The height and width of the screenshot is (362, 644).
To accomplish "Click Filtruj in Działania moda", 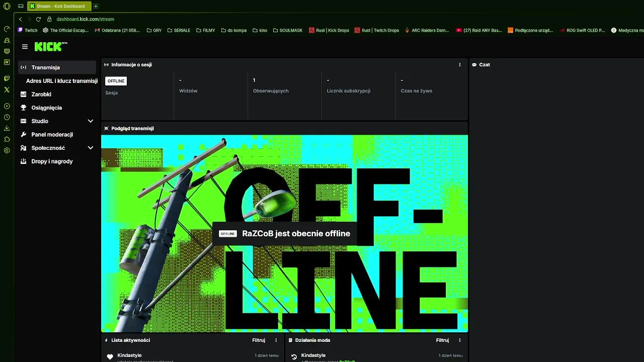I will click(442, 340).
